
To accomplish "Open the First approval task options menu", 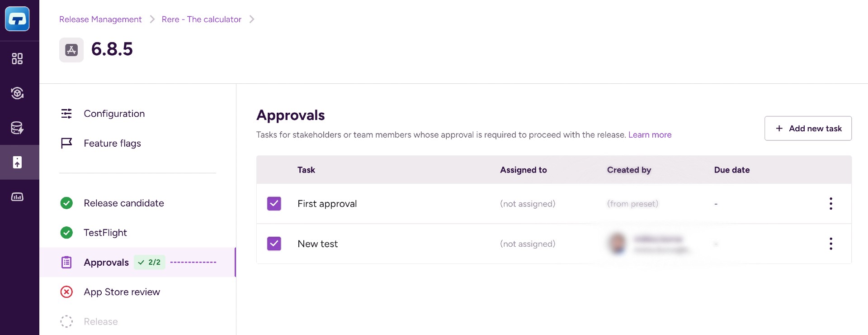I will click(831, 204).
